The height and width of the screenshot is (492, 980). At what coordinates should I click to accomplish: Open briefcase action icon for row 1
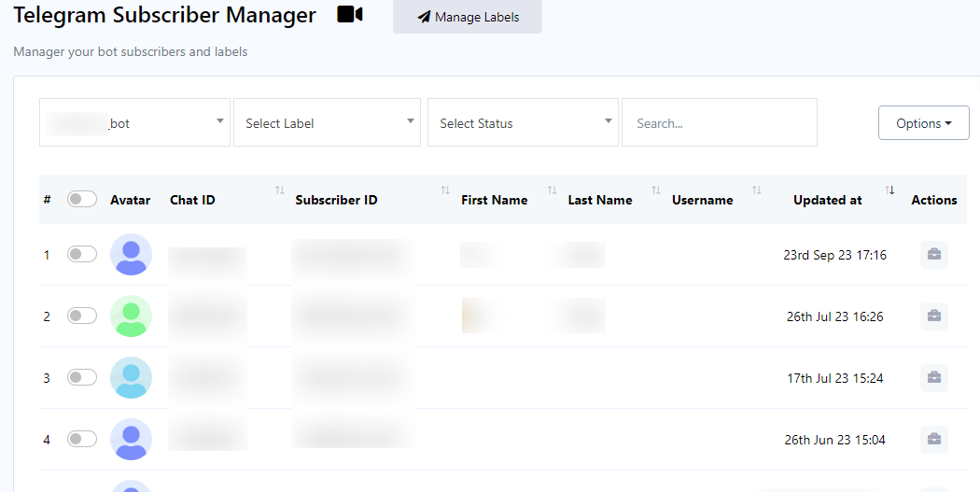(x=933, y=255)
